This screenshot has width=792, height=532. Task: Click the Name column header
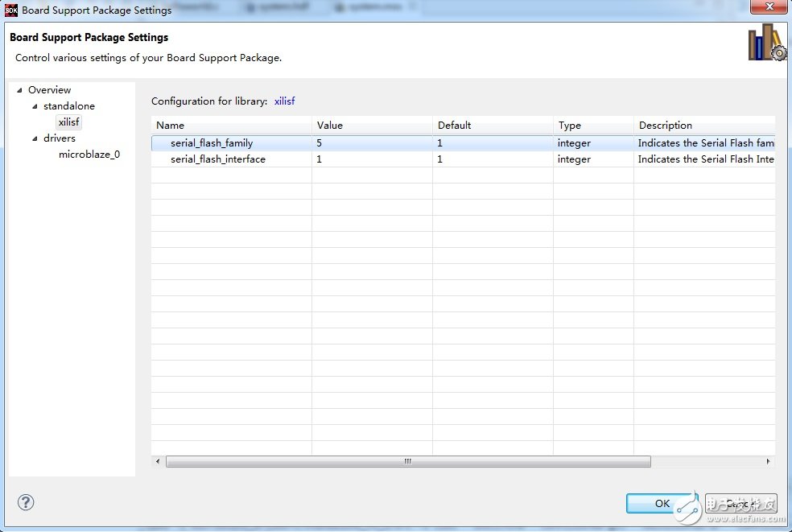click(231, 126)
